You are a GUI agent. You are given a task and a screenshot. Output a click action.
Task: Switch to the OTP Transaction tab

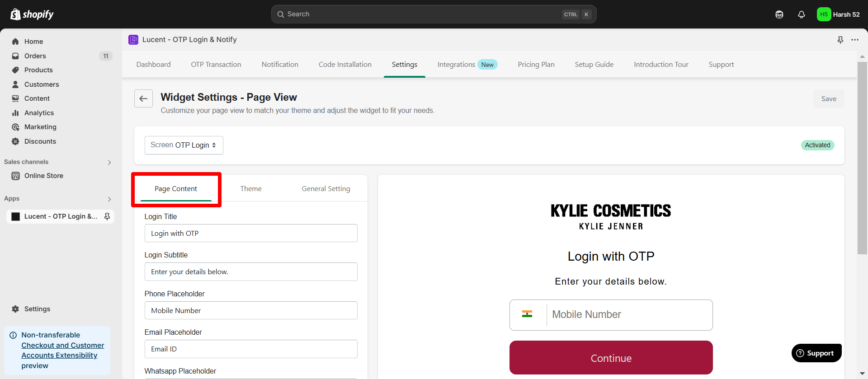pyautogui.click(x=216, y=65)
